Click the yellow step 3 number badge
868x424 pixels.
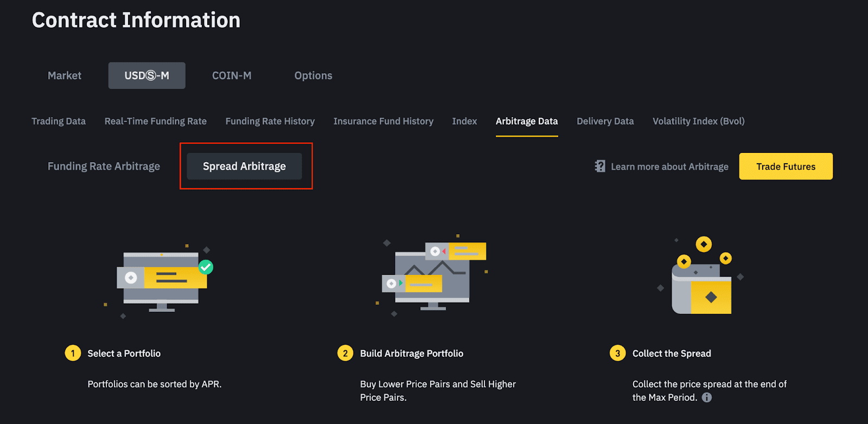pos(618,354)
